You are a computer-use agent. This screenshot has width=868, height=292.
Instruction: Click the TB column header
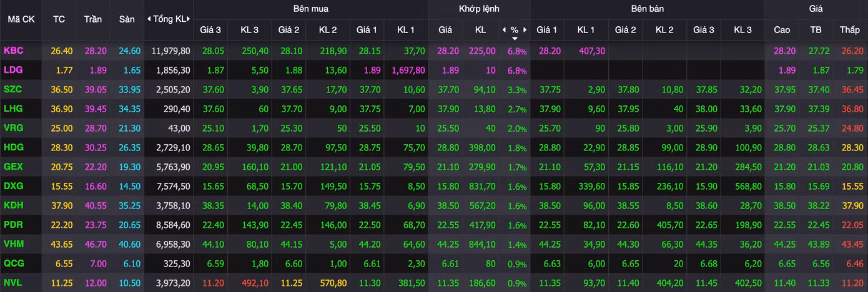click(816, 29)
